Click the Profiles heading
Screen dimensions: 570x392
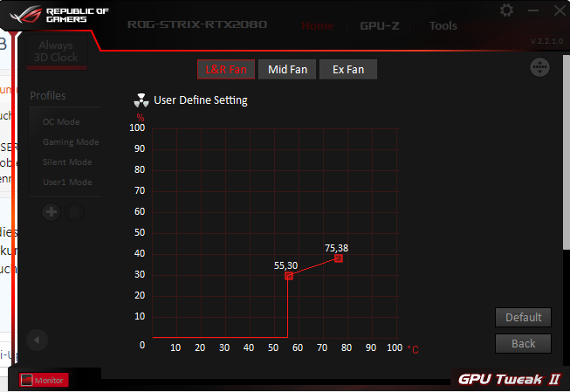(48, 96)
